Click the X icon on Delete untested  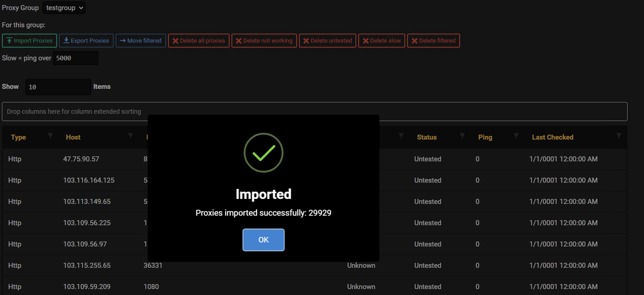click(305, 41)
